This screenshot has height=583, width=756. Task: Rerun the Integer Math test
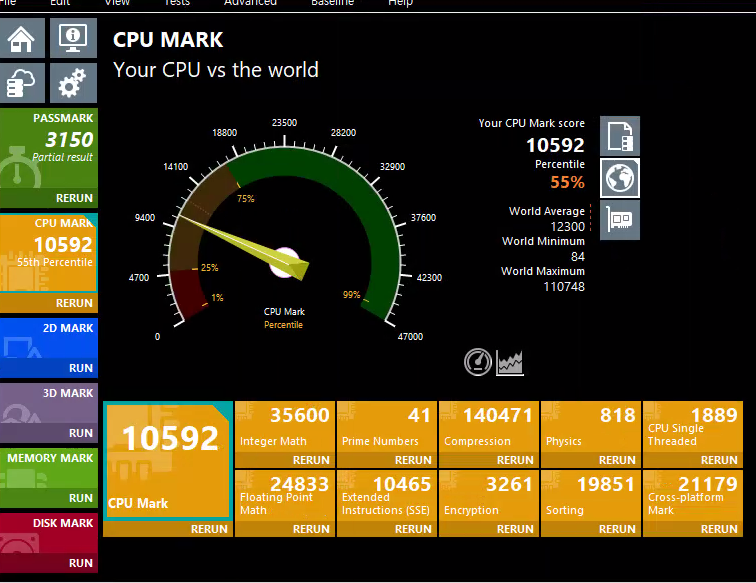pyautogui.click(x=311, y=460)
